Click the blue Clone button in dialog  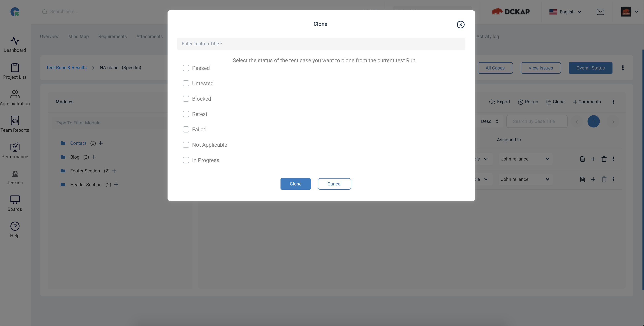pyautogui.click(x=295, y=184)
